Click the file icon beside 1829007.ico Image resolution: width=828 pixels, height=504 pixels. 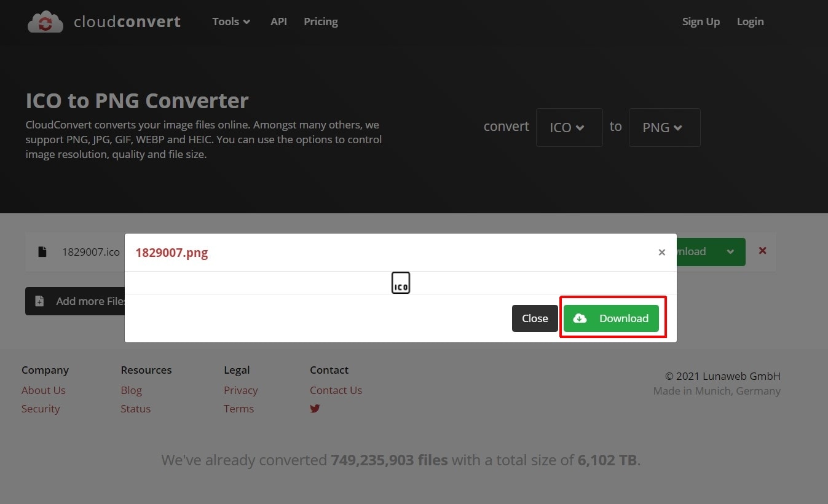[42, 251]
